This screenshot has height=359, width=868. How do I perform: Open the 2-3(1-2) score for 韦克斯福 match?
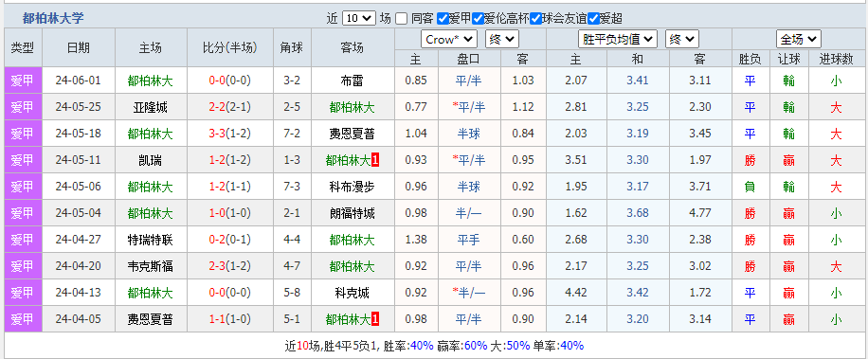pyautogui.click(x=229, y=266)
